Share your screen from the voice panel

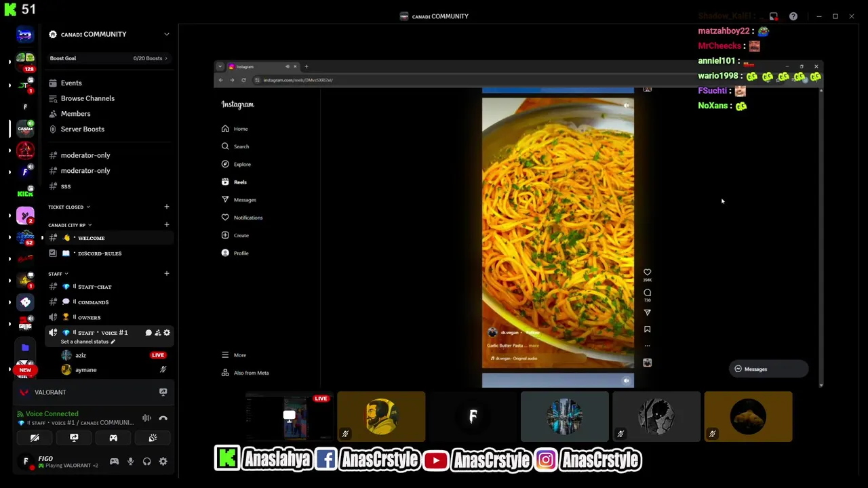(x=74, y=438)
